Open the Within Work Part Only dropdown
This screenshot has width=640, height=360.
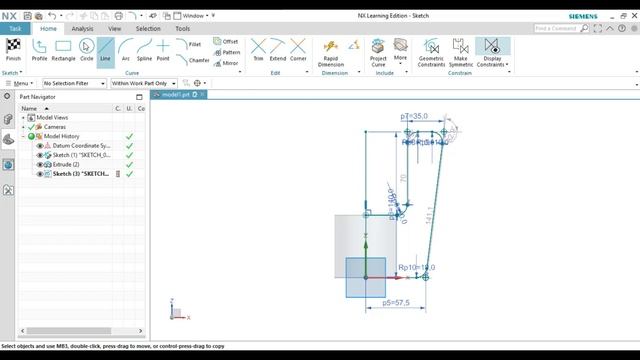tap(144, 83)
